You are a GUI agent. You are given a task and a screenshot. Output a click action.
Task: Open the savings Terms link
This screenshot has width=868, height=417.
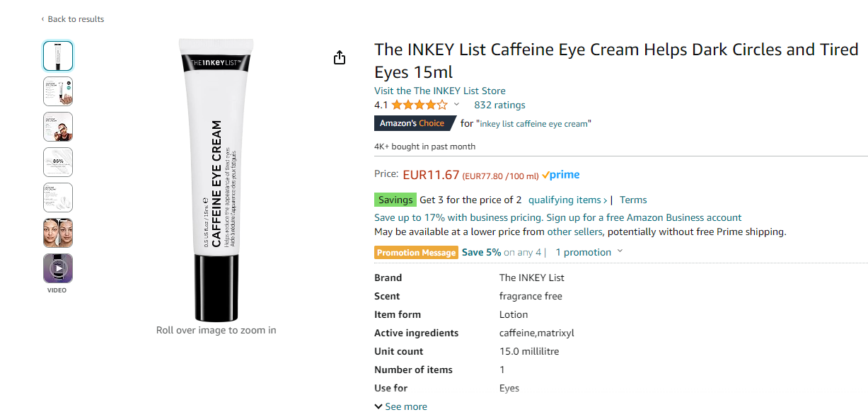click(633, 200)
